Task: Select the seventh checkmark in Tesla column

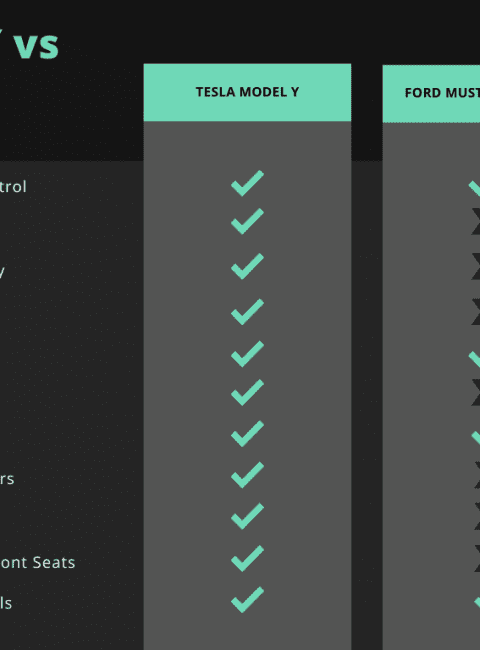Action: [x=247, y=434]
